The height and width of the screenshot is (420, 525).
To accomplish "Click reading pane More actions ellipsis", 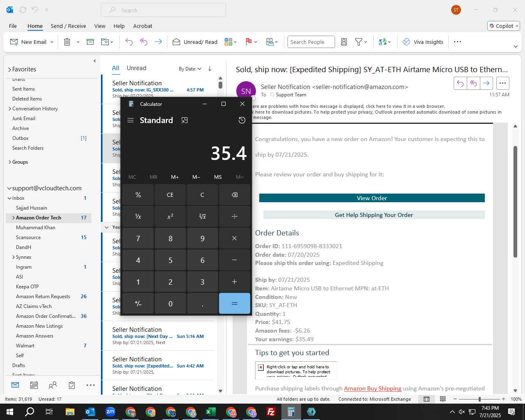I will tap(502, 83).
